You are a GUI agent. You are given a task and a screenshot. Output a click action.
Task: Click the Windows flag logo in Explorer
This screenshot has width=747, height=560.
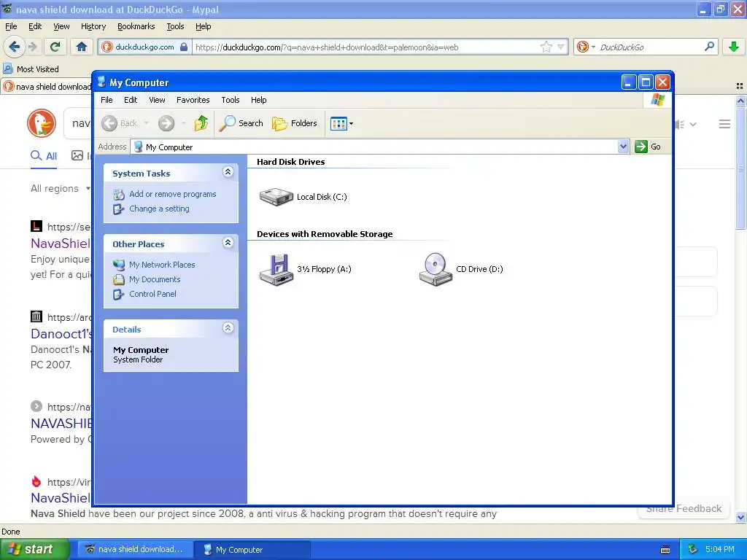(657, 100)
